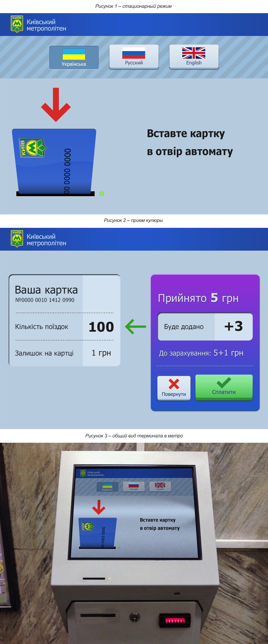This screenshot has height=644, width=268.
Task: Select Українська language button
Action: (74, 57)
